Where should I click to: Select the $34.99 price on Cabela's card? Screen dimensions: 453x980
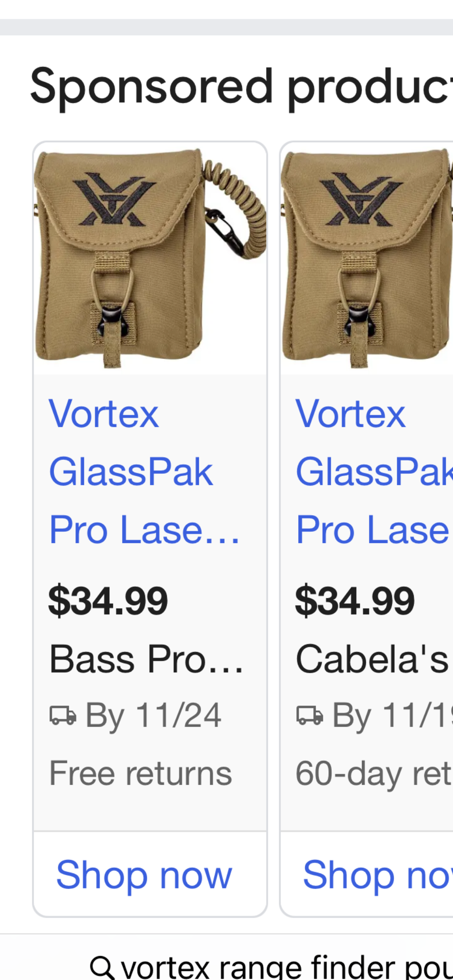tap(355, 601)
